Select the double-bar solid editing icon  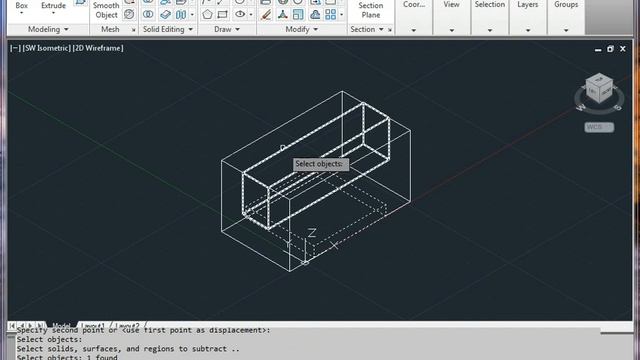point(181,15)
